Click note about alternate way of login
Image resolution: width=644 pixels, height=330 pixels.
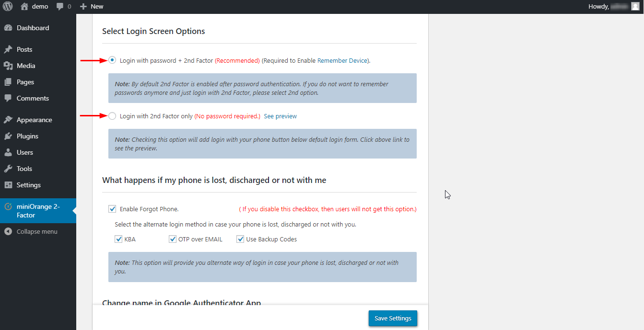point(262,267)
